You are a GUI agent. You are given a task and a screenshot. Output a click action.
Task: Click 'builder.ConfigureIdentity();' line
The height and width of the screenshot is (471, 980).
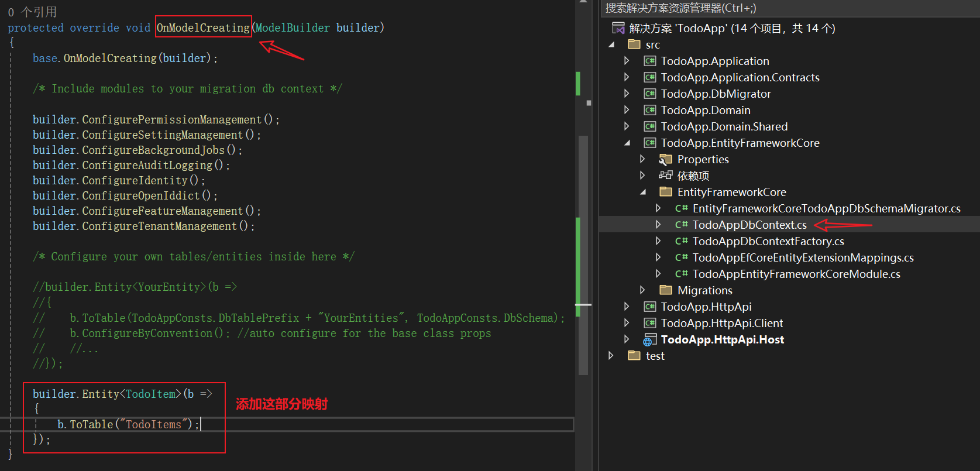[x=119, y=180]
